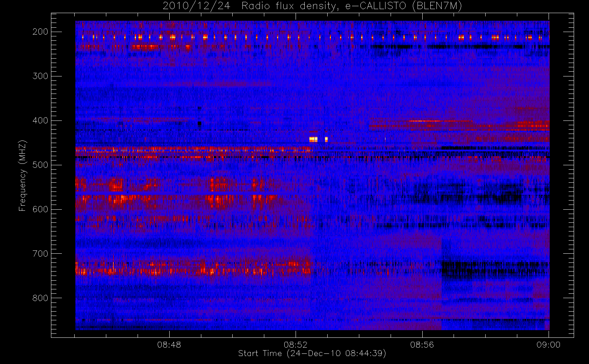Click the 600 frequency tick label
This screenshot has width=589, height=364.
(40, 209)
